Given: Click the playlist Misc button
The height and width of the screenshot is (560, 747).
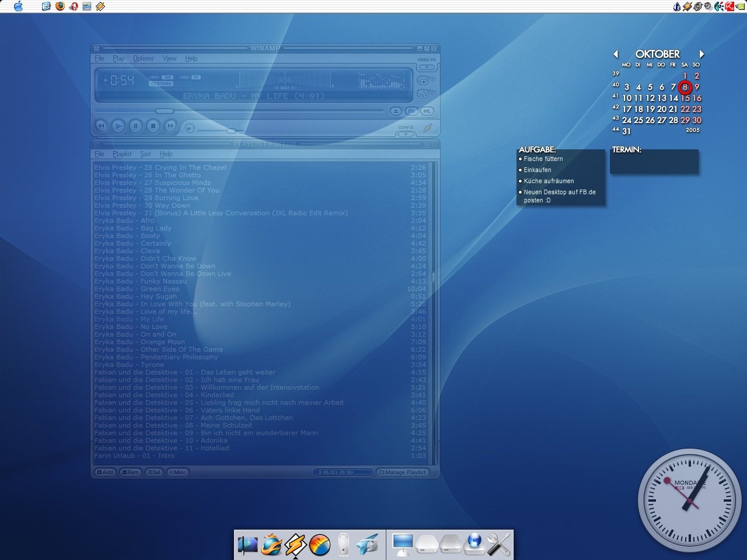Looking at the screenshot, I should click(x=177, y=472).
